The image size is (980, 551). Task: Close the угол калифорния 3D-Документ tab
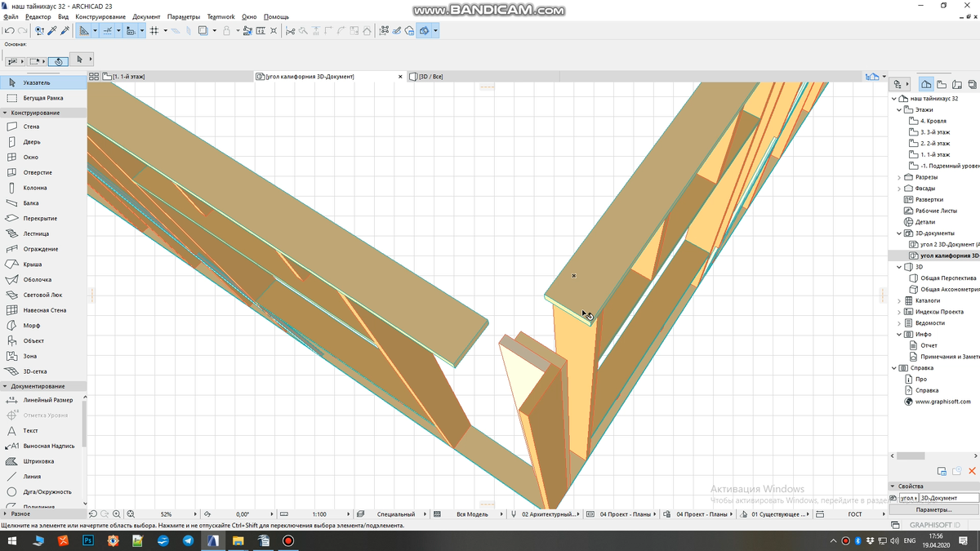[400, 77]
